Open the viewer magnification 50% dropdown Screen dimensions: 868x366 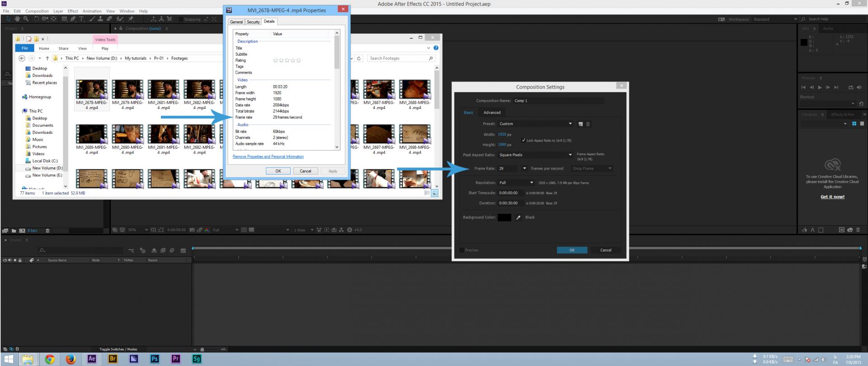(137, 230)
